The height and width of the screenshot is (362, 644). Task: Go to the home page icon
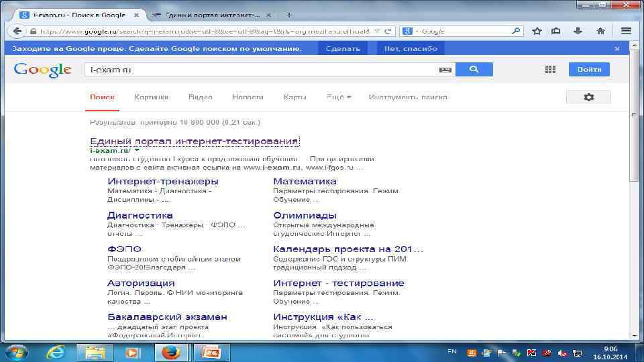tap(600, 32)
